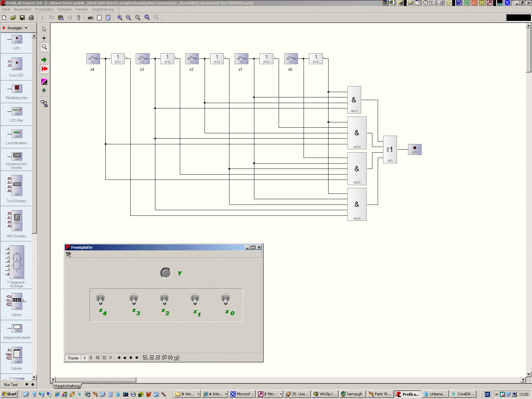Expand the Inte... taskbar group dropdown
The width and height of the screenshot is (532, 399).
tap(226, 394)
